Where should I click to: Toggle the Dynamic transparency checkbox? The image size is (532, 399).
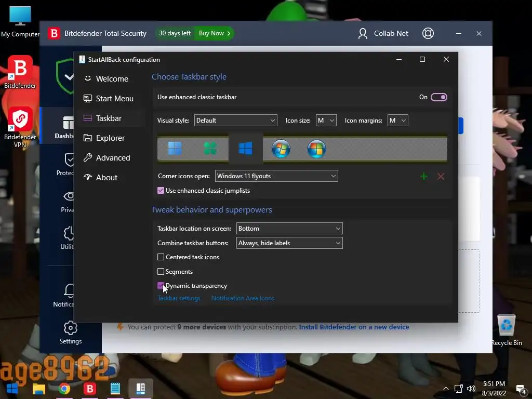point(161,286)
